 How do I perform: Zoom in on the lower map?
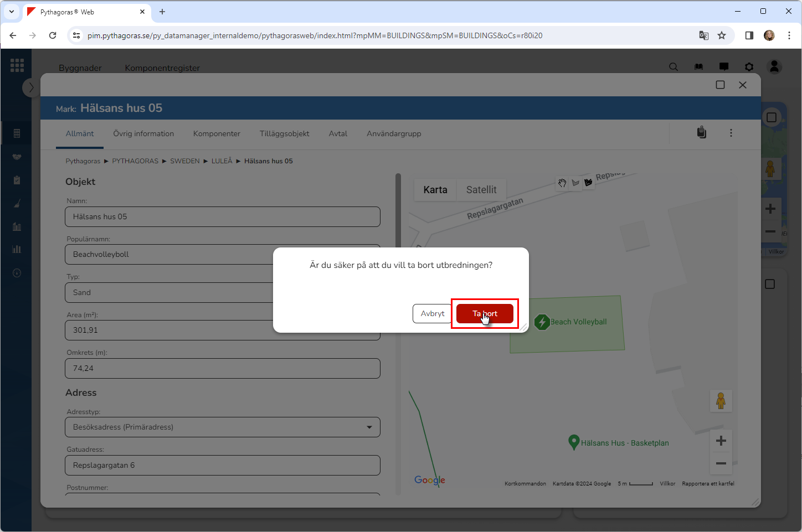(721, 441)
